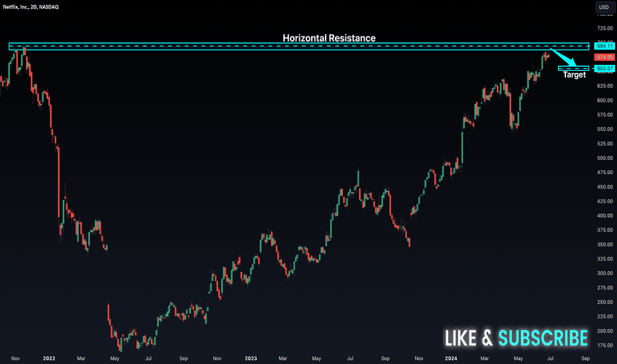
Task: Click the 525.00 price axis label
Action: coord(605,144)
